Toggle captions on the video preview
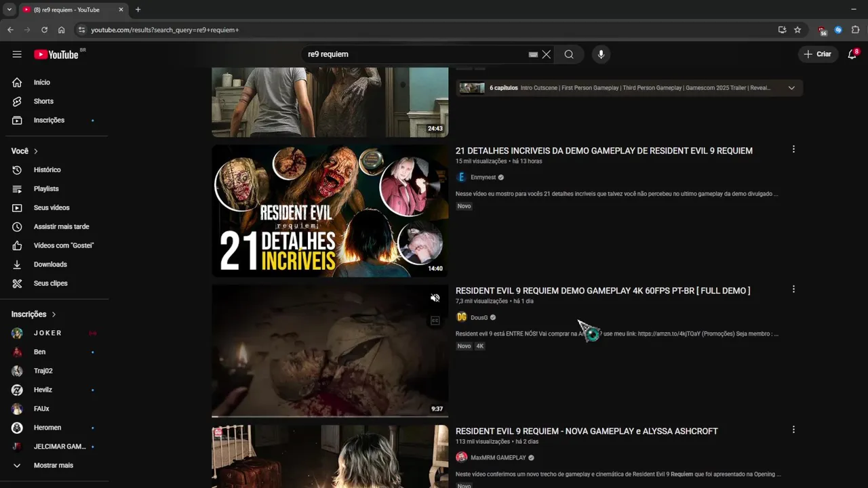This screenshot has height=488, width=868. pos(435,321)
